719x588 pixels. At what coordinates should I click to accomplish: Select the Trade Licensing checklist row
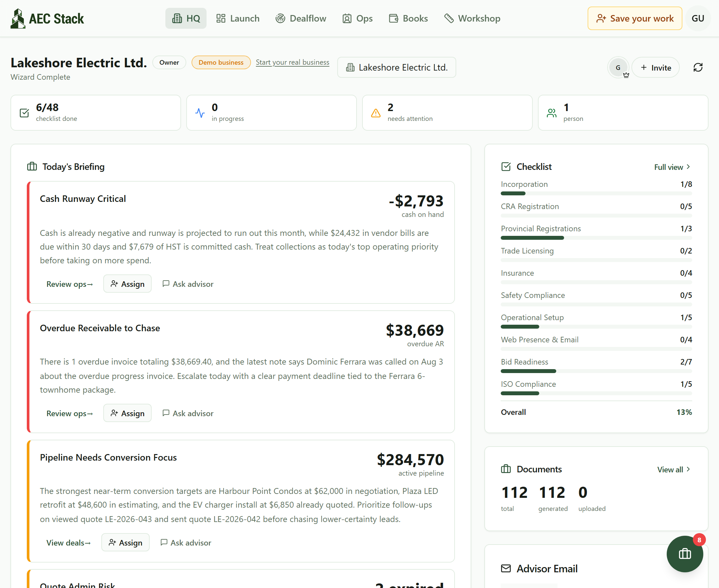596,254
